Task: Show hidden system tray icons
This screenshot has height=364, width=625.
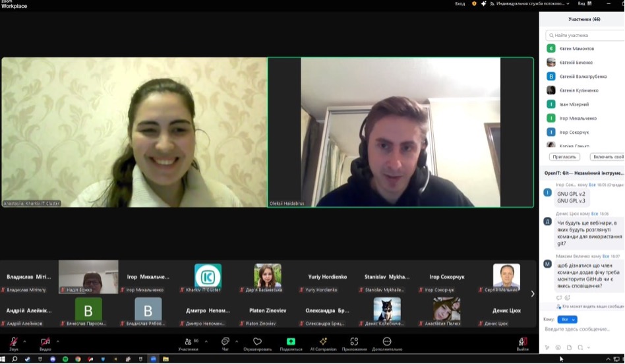Action: click(x=609, y=359)
